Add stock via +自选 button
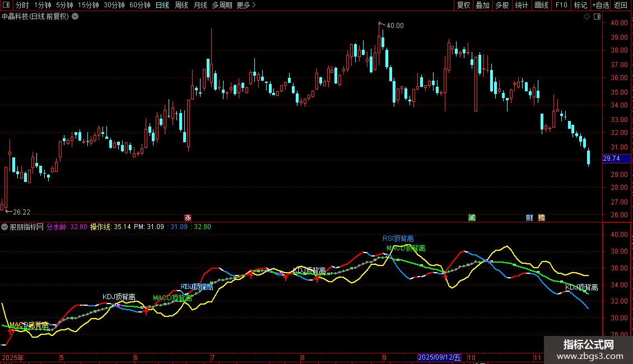633x364 pixels. pos(601,5)
